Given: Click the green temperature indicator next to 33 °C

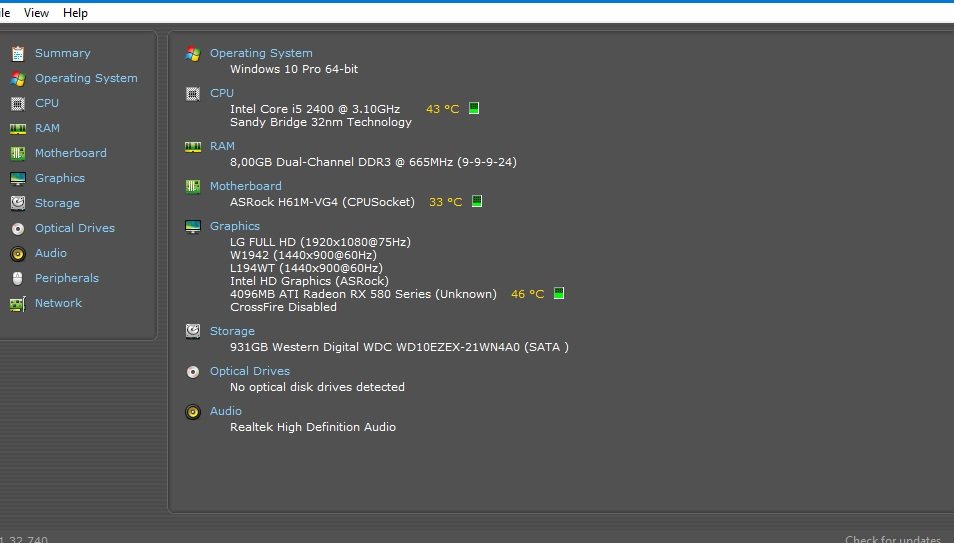Looking at the screenshot, I should pyautogui.click(x=477, y=201).
